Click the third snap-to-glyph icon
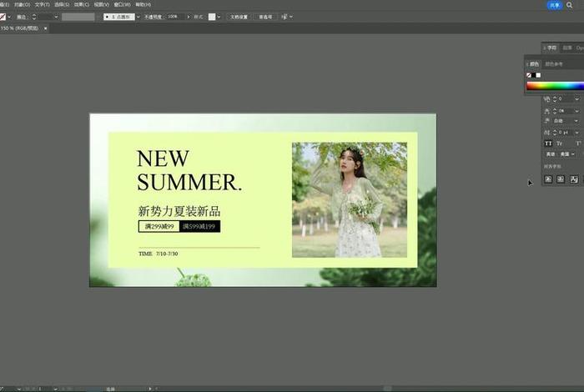Screen dimensions: 584x392 [574, 179]
